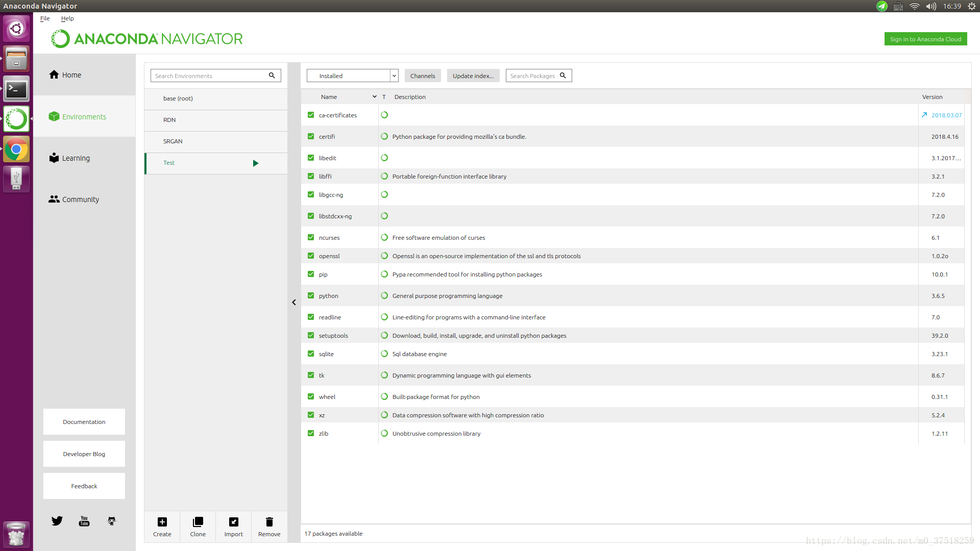Click Sign in to Anaconda Cloud
The width and height of the screenshot is (980, 551).
pyautogui.click(x=925, y=39)
